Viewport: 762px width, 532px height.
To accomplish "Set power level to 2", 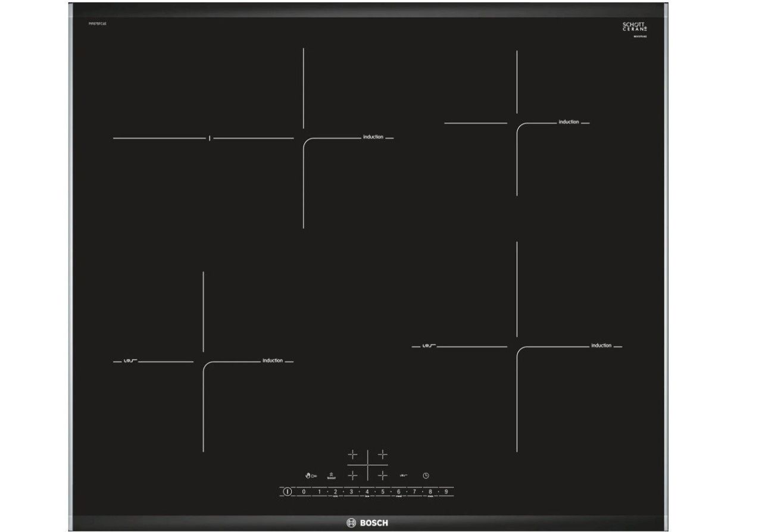I will 335,492.
